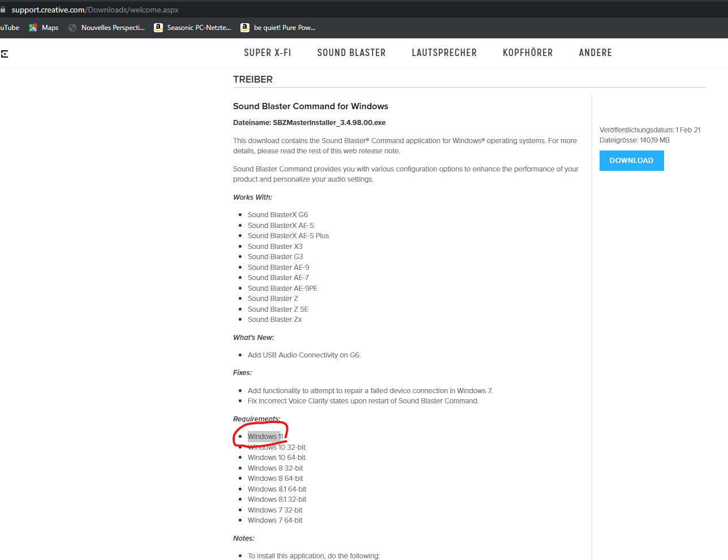Click the Requirements: heading
The width and height of the screenshot is (728, 560).
coord(257,419)
